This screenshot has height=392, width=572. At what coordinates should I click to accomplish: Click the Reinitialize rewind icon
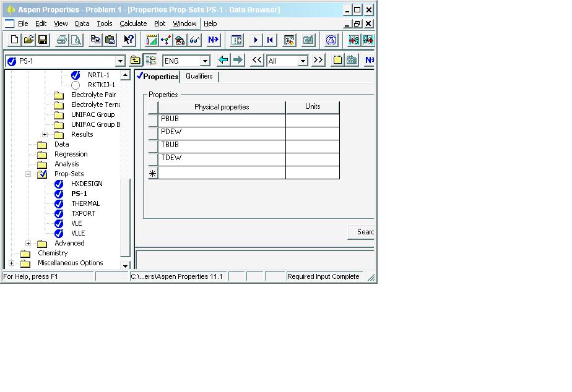[x=270, y=40]
